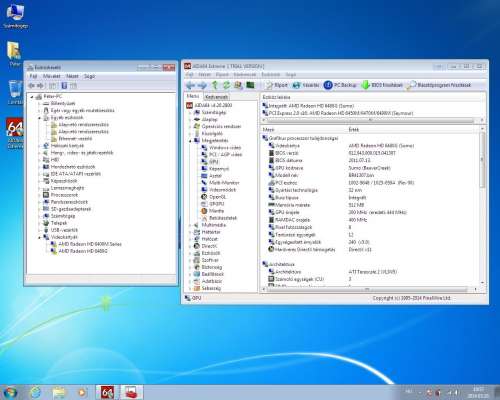Click the Vásárlás globe toolbar button
500x400 pixels.
pos(306,85)
